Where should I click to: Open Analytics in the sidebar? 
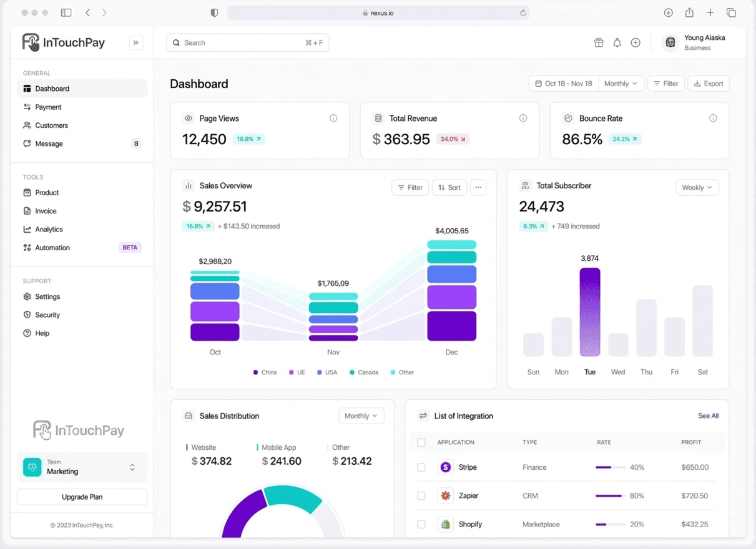(82, 229)
